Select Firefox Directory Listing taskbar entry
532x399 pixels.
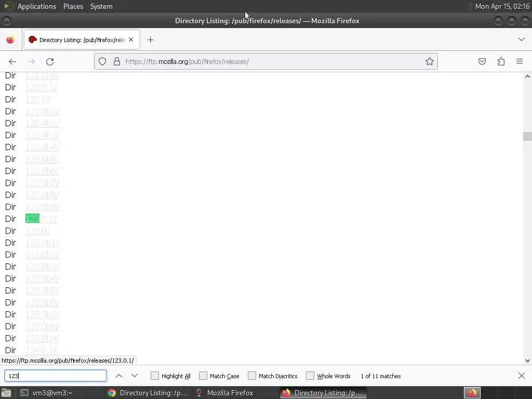[323, 393]
